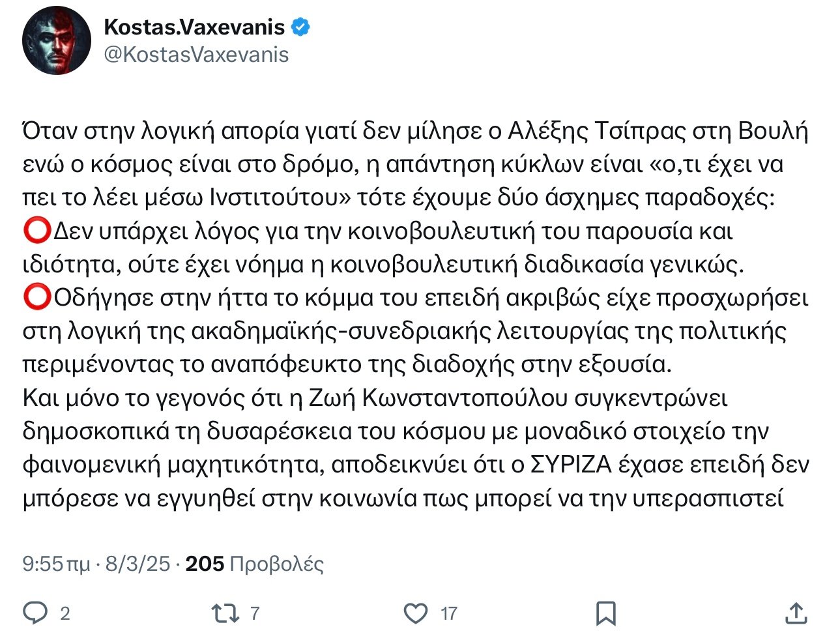The image size is (840, 638).
Task: Select the opening line mentioning Αλέξης Τσίπρας
Action: (415, 131)
